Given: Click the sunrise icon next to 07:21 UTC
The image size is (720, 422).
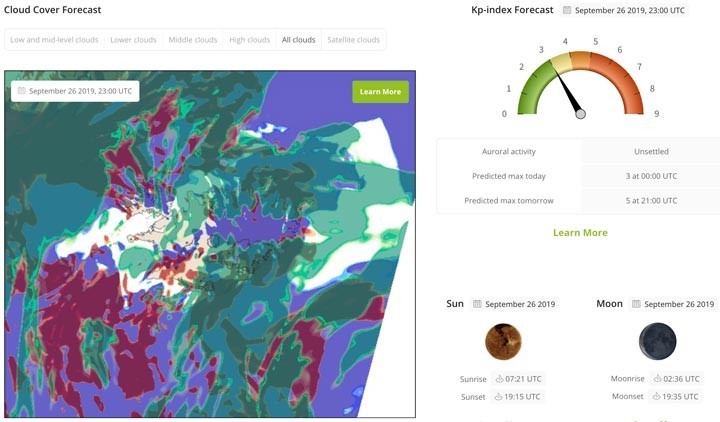Looking at the screenshot, I should pos(497,380).
